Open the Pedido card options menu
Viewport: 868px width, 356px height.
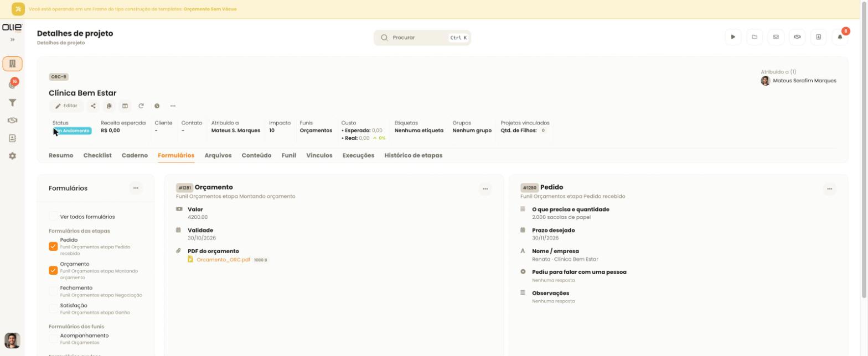(x=829, y=189)
